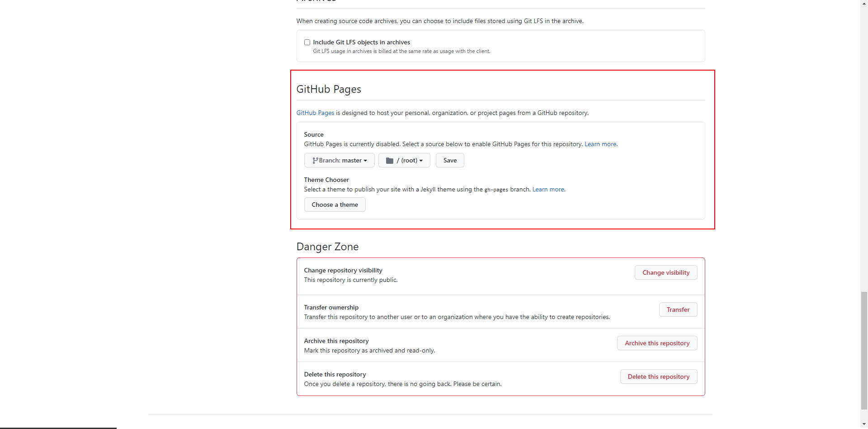Click 'Mark this repository as archived and read-only.' text
The width and height of the screenshot is (868, 429).
point(369,350)
